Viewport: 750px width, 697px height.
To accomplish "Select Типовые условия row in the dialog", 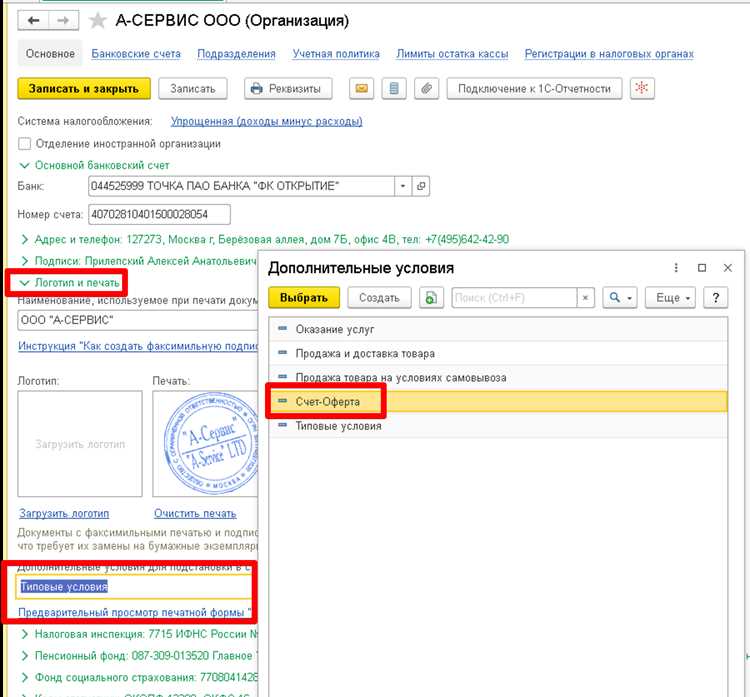I will (498, 426).
